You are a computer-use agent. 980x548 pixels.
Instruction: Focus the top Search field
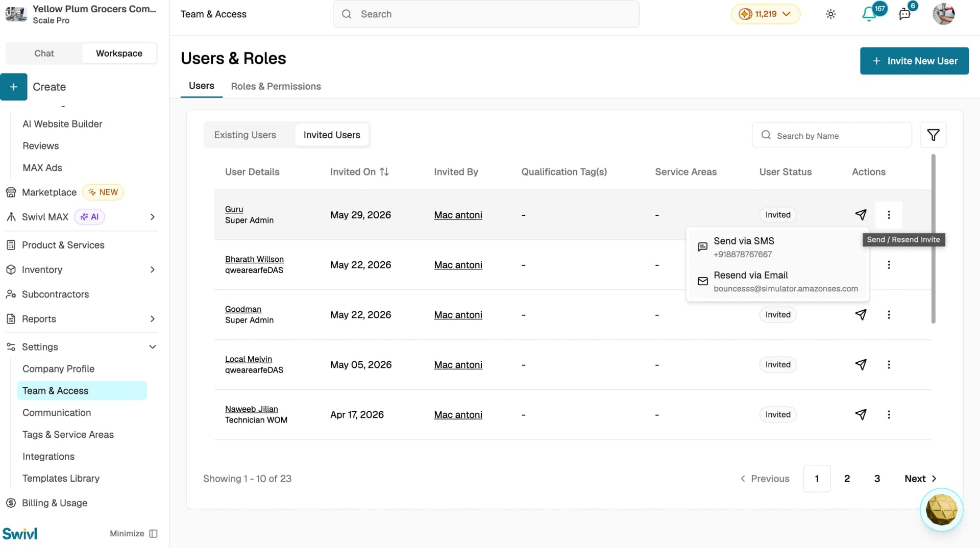pos(486,14)
